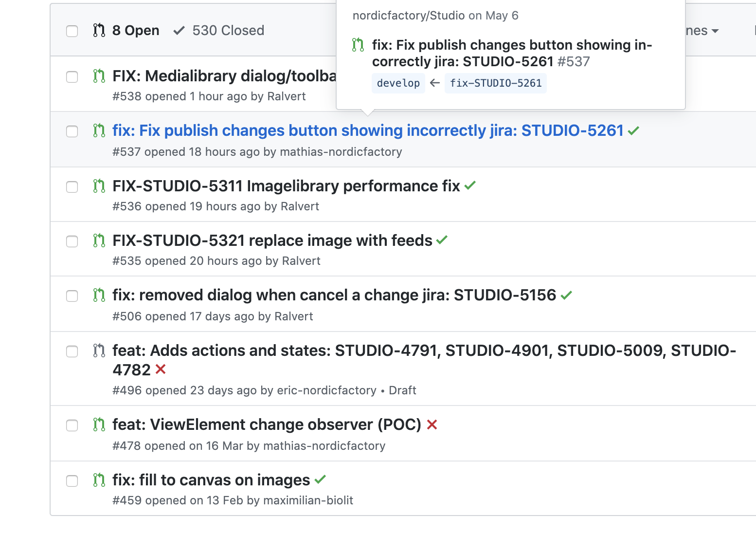Click PR icon for replace image with feeds
This screenshot has height=554, width=756.
click(x=99, y=240)
